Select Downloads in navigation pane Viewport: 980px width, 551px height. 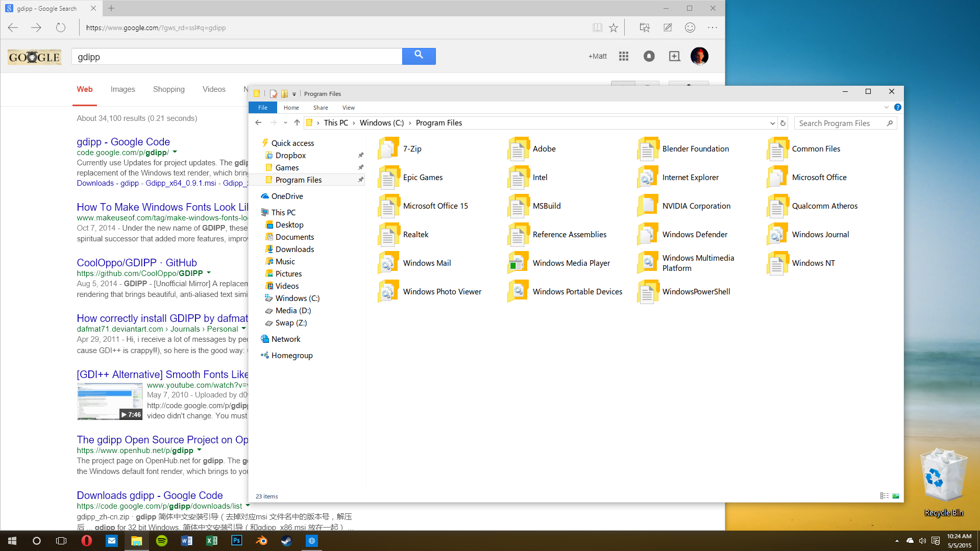click(295, 249)
